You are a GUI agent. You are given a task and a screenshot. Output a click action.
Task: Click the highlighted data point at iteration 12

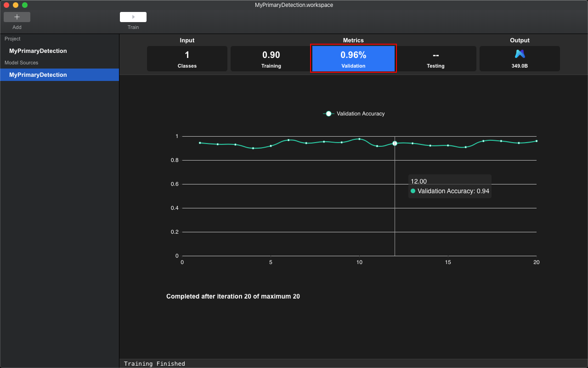pyautogui.click(x=395, y=144)
